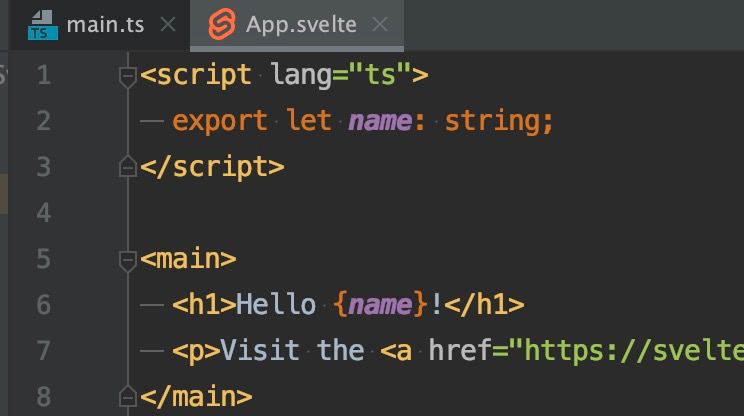Click the <a anchor tag on line 7
The height and width of the screenshot is (416, 744).
pos(396,351)
